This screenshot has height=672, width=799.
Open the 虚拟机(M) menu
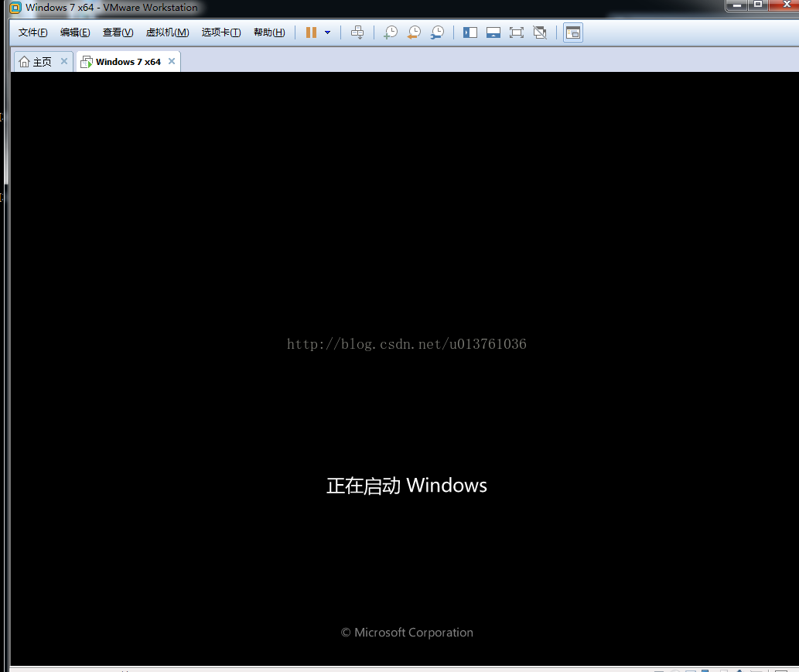(167, 32)
